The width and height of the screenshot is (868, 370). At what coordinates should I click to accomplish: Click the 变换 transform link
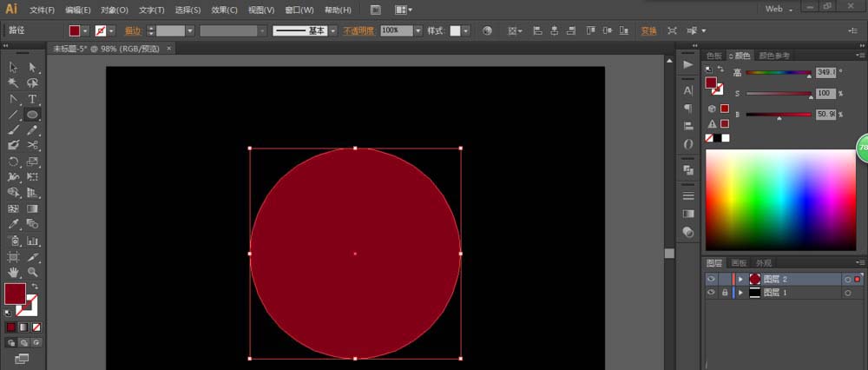click(648, 31)
